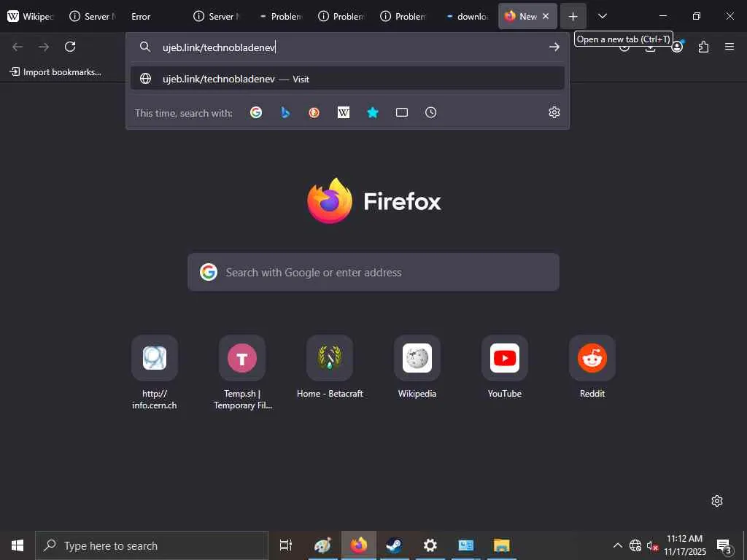This screenshot has width=747, height=560.
Task: Select the ujeb.link/technobladenev Visit suggestion
Action: [347, 79]
